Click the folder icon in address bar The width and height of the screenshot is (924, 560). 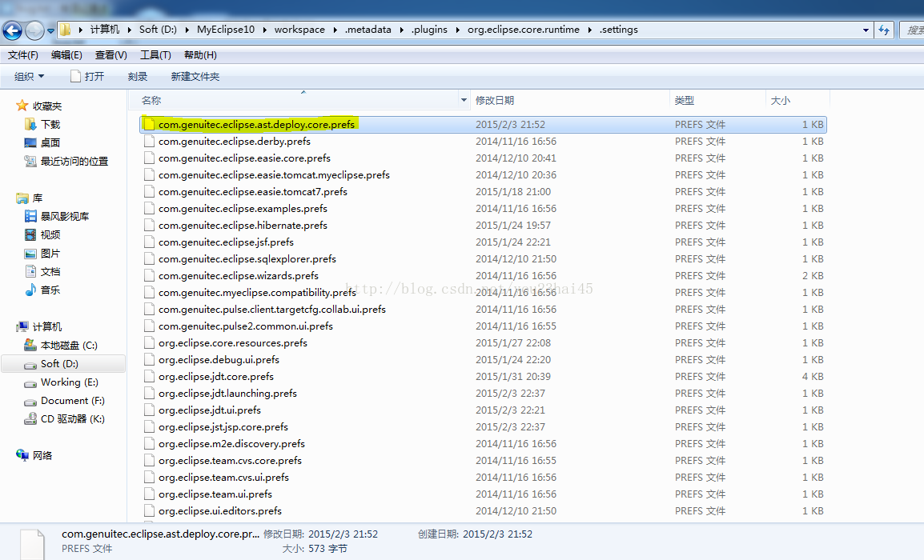click(x=66, y=30)
